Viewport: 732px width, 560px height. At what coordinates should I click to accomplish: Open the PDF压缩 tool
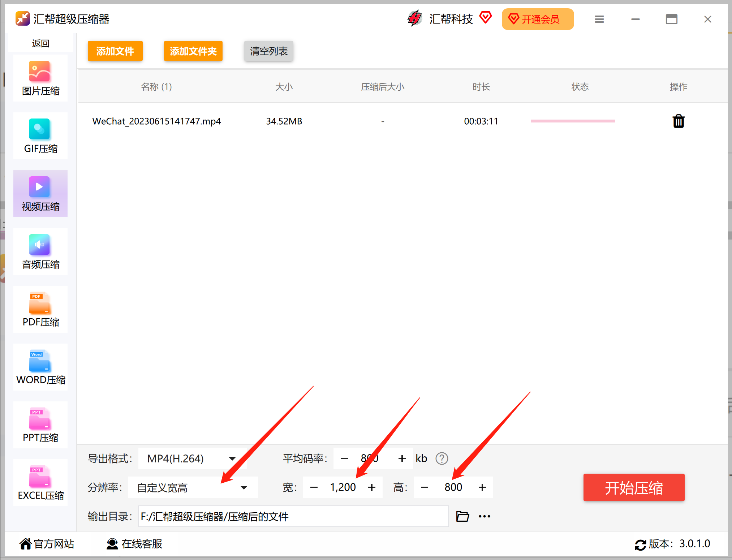coord(40,309)
